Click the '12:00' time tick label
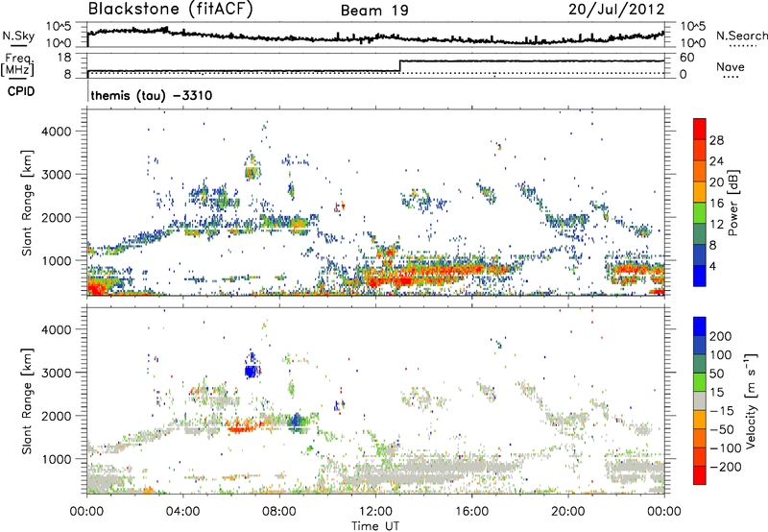768x532 pixels. (x=375, y=512)
